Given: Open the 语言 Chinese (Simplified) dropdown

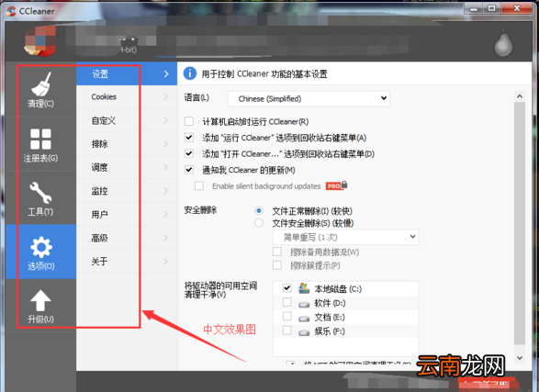Looking at the screenshot, I should click(309, 98).
